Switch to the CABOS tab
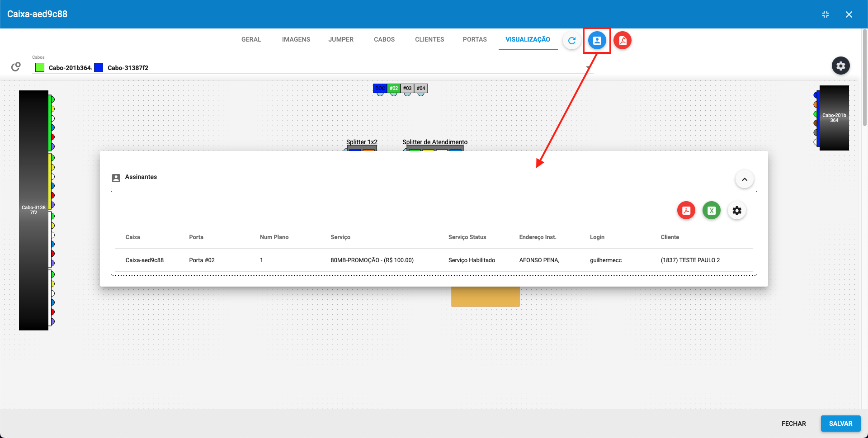This screenshot has width=868, height=438. tap(384, 39)
